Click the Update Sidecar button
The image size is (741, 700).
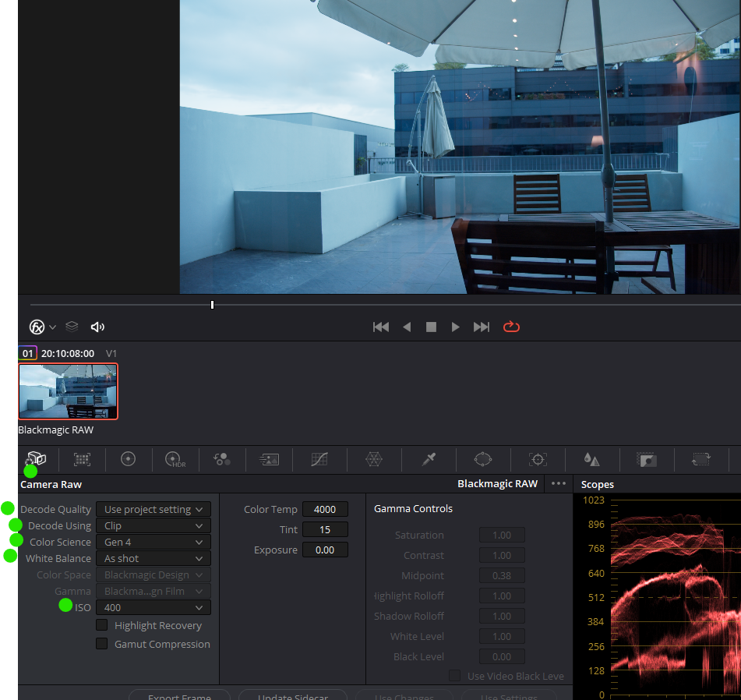tap(293, 695)
